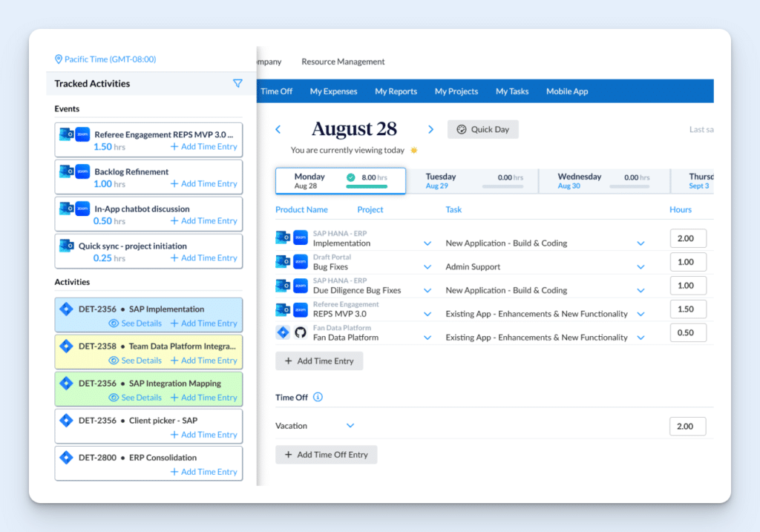Screen dimensions: 760x532
Task: Click Jira icon on ERP Consolidation activity
Action: point(66,457)
